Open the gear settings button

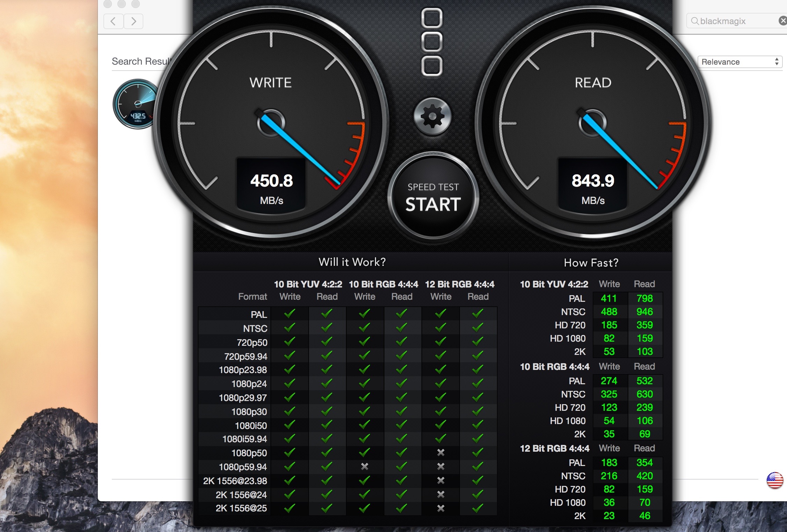point(432,116)
